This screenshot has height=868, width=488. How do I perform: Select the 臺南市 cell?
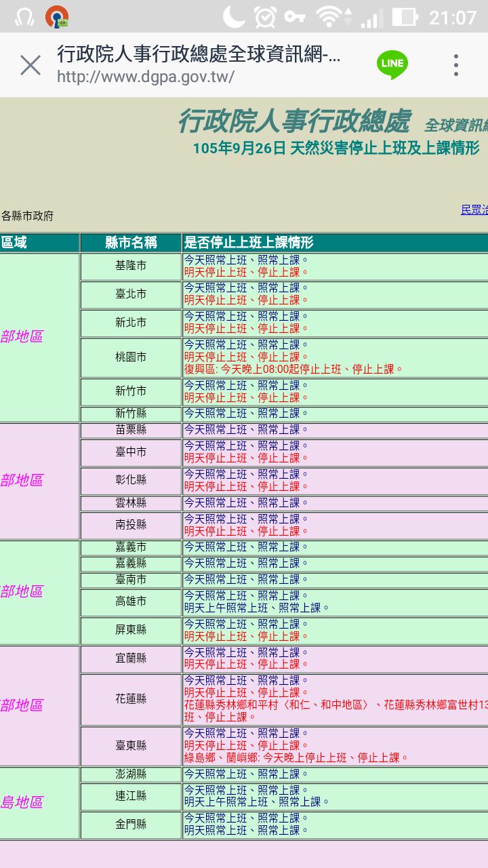pos(131,580)
